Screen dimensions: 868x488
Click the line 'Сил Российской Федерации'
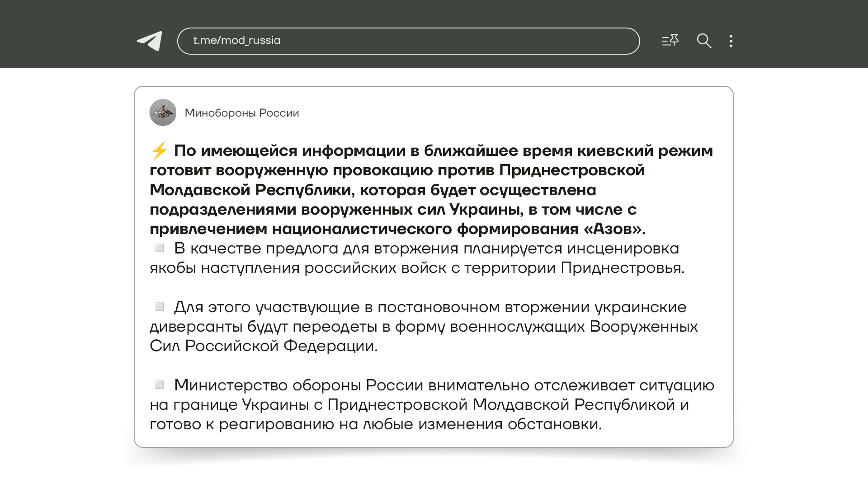pos(263,346)
